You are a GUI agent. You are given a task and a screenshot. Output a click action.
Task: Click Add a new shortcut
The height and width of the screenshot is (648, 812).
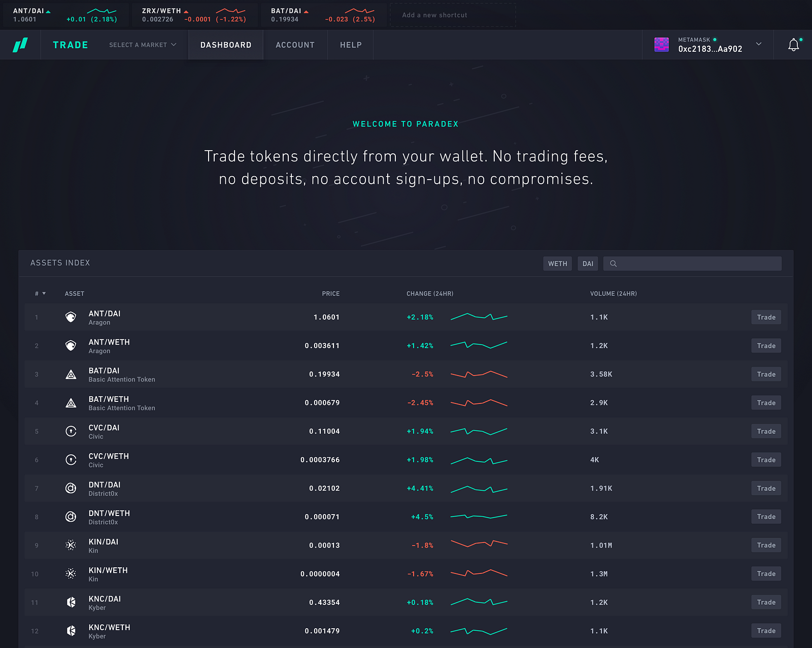tap(453, 15)
